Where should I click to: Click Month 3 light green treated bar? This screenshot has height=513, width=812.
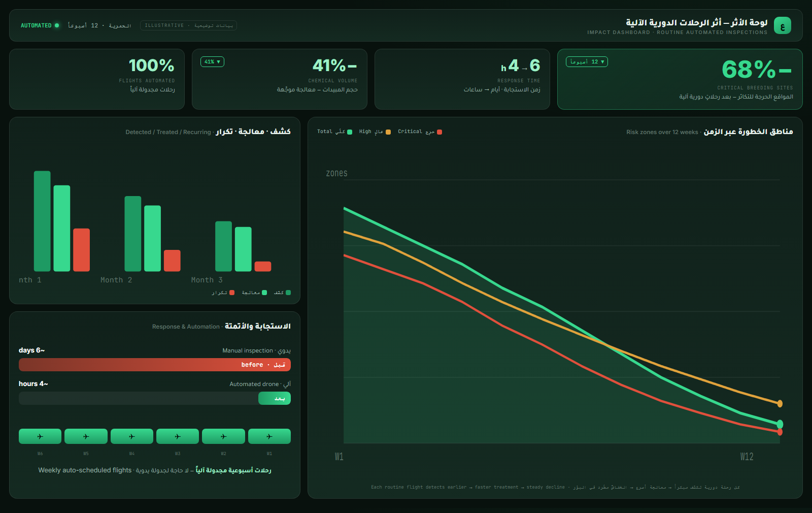[243, 249]
